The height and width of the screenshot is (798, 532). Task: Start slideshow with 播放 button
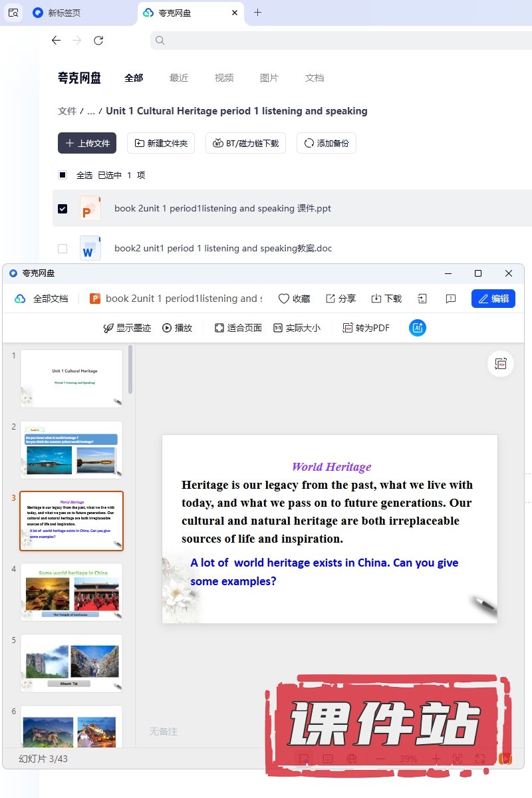click(x=177, y=328)
